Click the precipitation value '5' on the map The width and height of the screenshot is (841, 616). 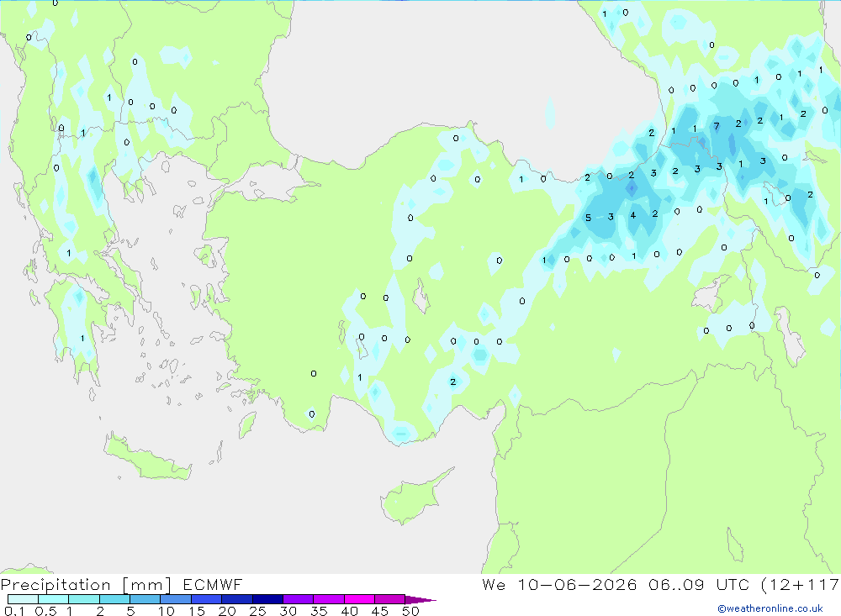588,218
